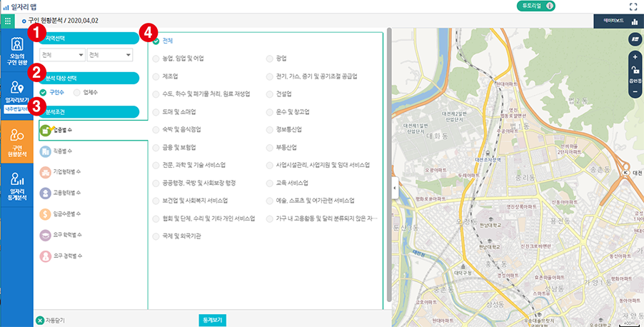Screen dimensions: 644x327
Task: Open 오늘의 구인 현황 sidebar item
Action: 17,51
